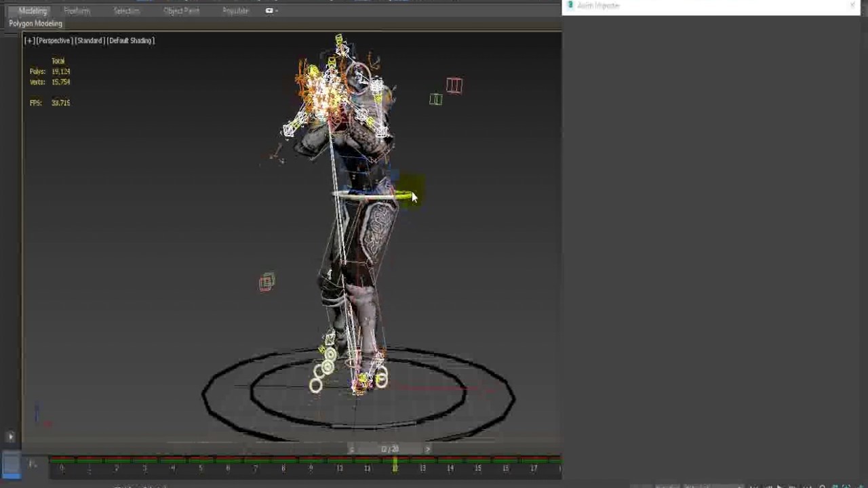Screen dimensions: 868x488
Task: Select the taskbar icon at bottom left
Action: [10, 465]
